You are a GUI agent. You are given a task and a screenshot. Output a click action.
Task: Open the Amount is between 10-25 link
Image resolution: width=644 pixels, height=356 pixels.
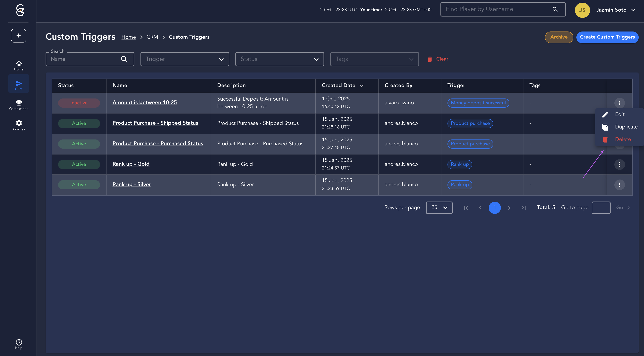pyautogui.click(x=144, y=102)
